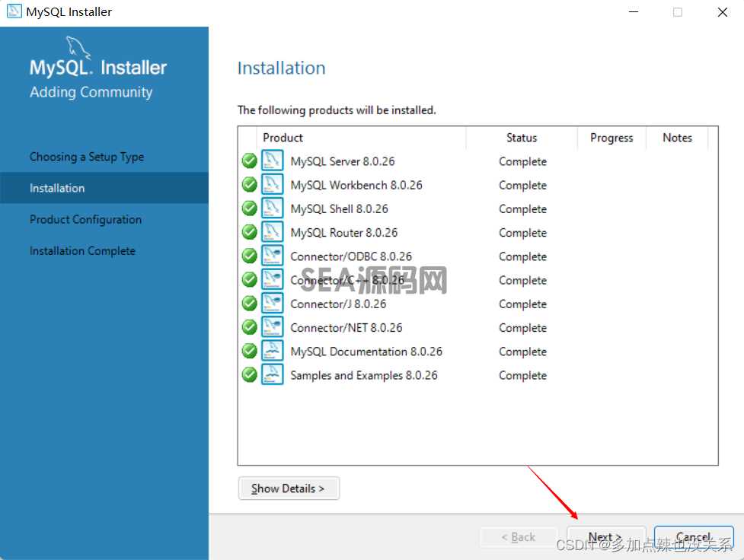Viewport: 744px width, 560px height.
Task: Click the MySQL Shell 8.0.26 product icon
Action: click(x=273, y=208)
